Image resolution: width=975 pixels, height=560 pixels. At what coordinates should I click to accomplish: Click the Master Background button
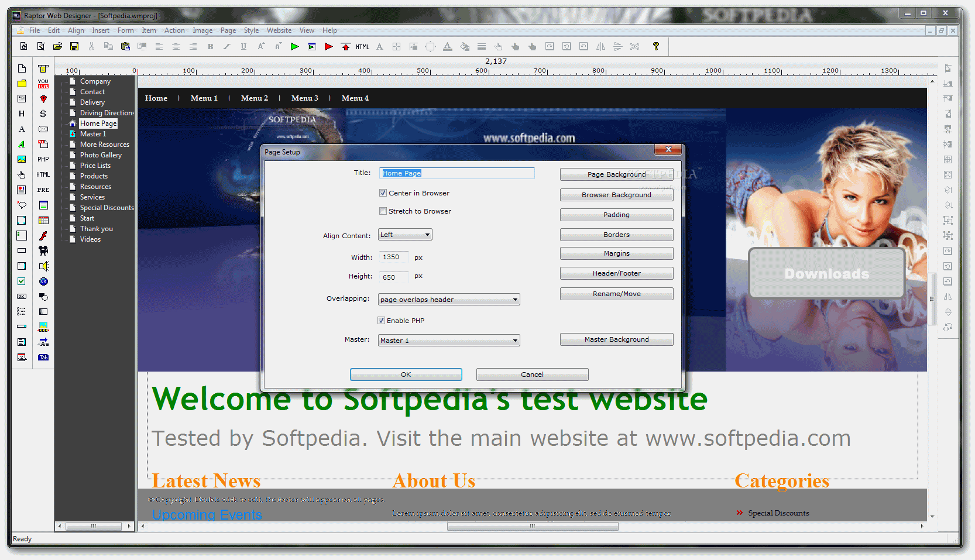[617, 339]
